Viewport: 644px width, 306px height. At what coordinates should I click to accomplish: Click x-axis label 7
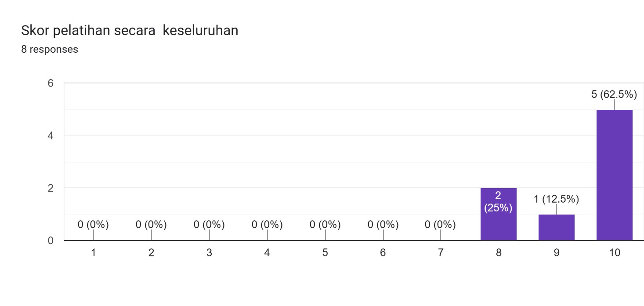[x=441, y=253]
